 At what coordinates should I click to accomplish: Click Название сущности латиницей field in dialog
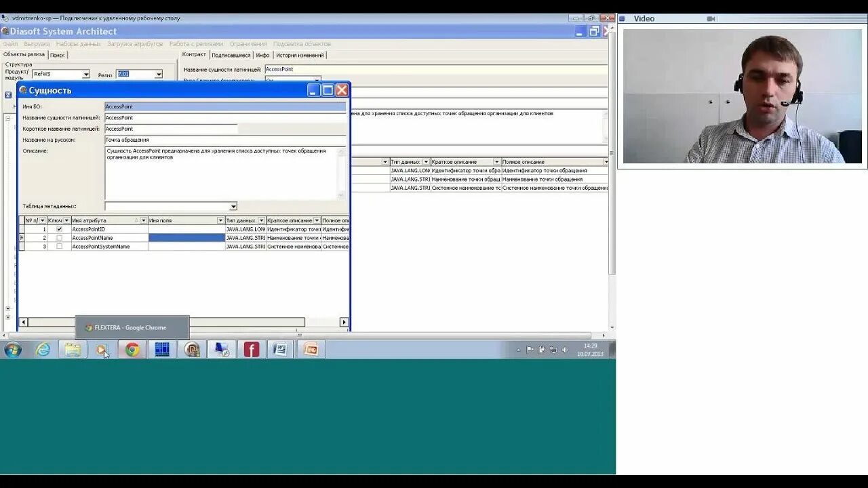click(x=225, y=118)
